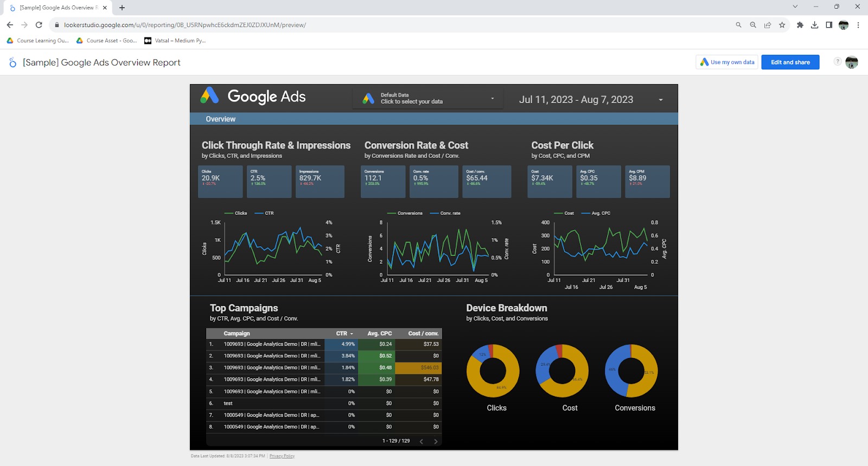Bookmark this page with the star icon
Viewport: 868px width, 466px height.
(x=782, y=25)
